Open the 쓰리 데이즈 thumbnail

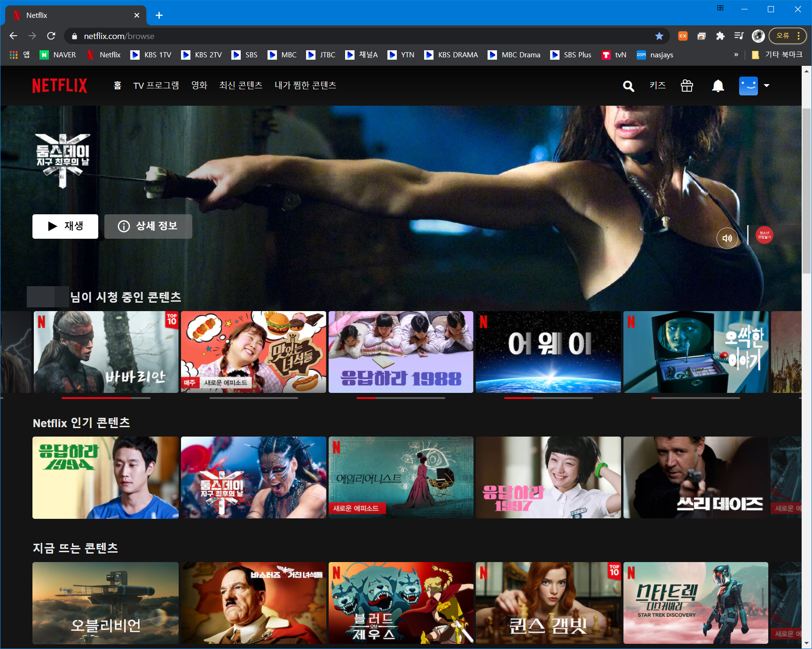click(x=696, y=477)
